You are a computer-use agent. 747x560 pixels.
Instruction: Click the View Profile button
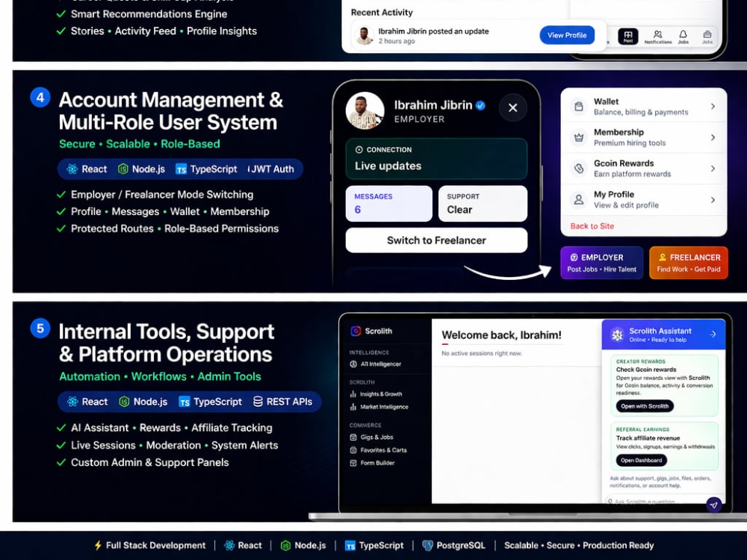point(567,35)
